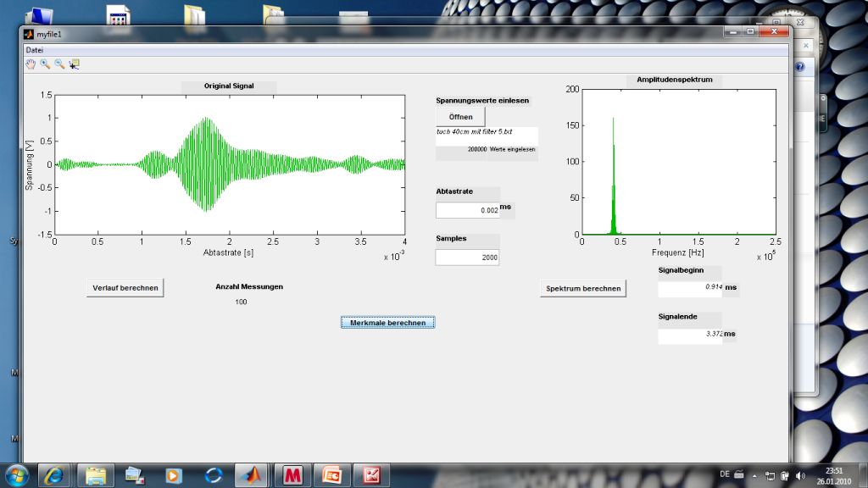Activate the Zoom Out magnifier tool
Image resolution: width=868 pixels, height=488 pixels.
(x=59, y=64)
